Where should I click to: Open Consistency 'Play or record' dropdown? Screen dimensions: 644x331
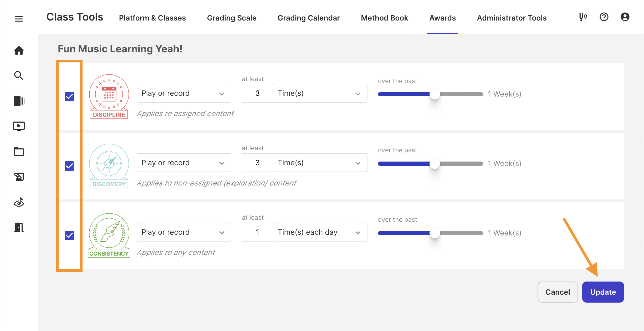pyautogui.click(x=184, y=232)
